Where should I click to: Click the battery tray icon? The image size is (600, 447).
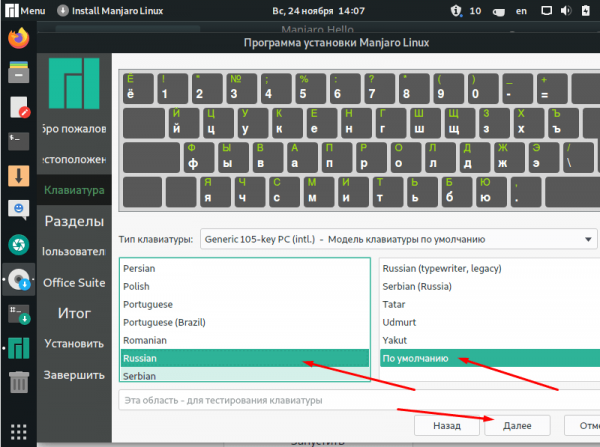coord(586,11)
